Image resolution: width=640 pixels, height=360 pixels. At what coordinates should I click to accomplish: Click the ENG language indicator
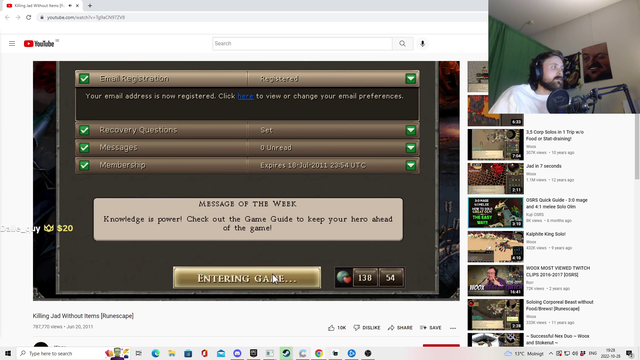[x=593, y=353]
